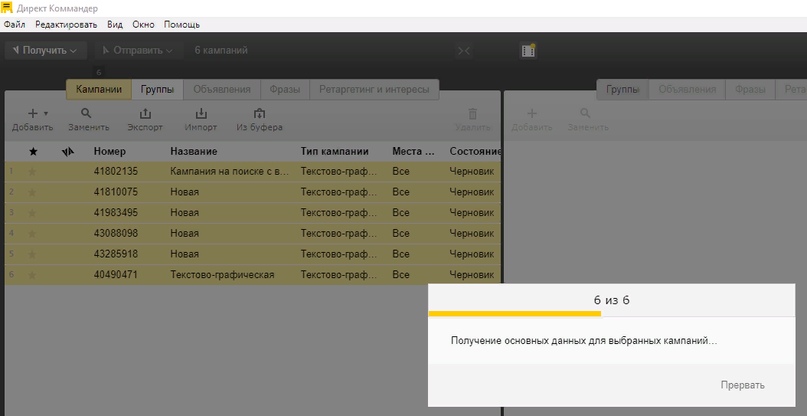Click the Импорт icon
The image size is (807, 416).
pyautogui.click(x=201, y=113)
